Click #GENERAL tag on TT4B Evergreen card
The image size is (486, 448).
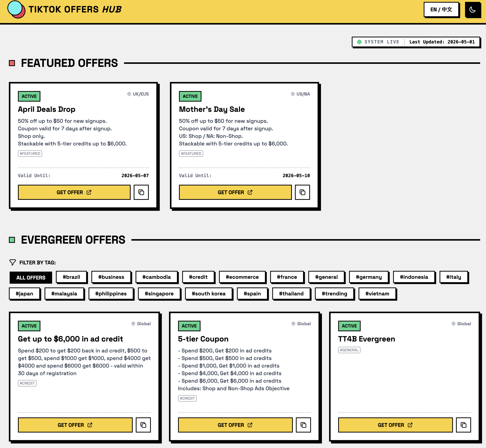click(349, 350)
